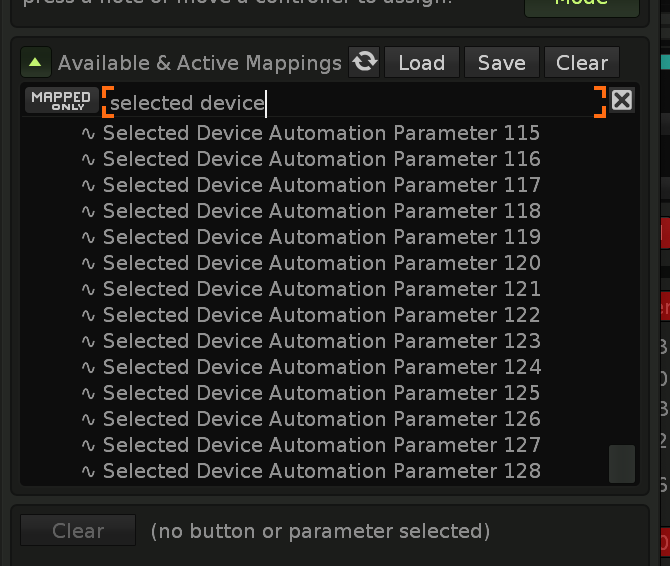Choose Selected Device Automation Parameter 126
This screenshot has height=566, width=670.
[320, 419]
